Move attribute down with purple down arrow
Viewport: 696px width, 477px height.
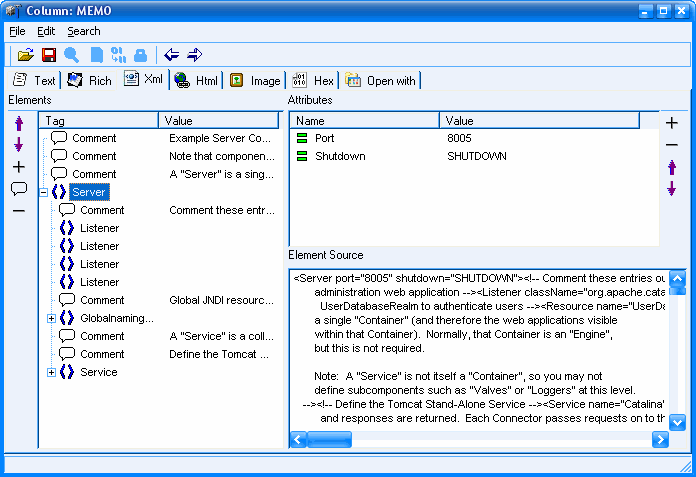coord(672,189)
